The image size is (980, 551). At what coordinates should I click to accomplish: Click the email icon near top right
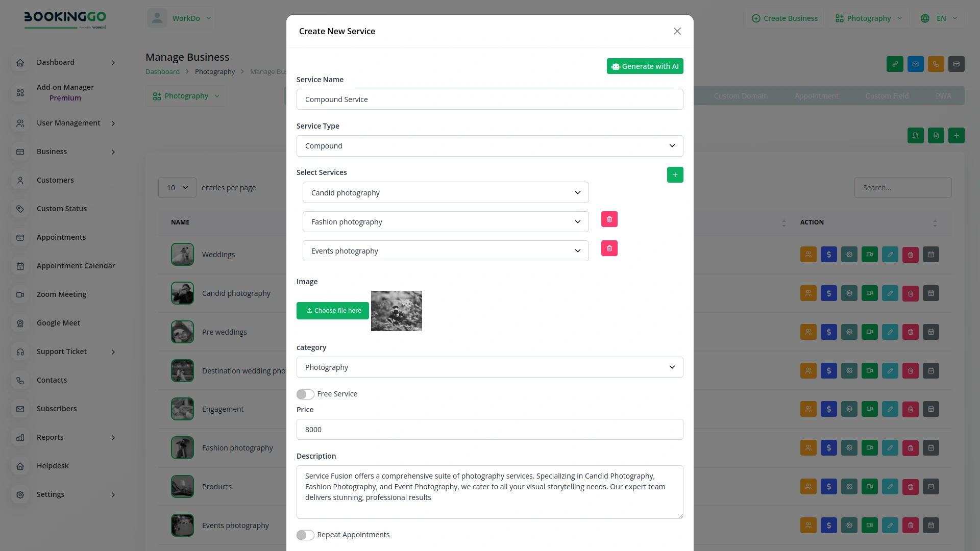tap(915, 64)
